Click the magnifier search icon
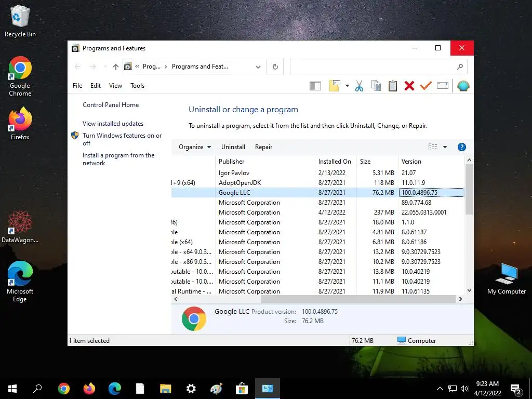The width and height of the screenshot is (532, 399). click(460, 67)
